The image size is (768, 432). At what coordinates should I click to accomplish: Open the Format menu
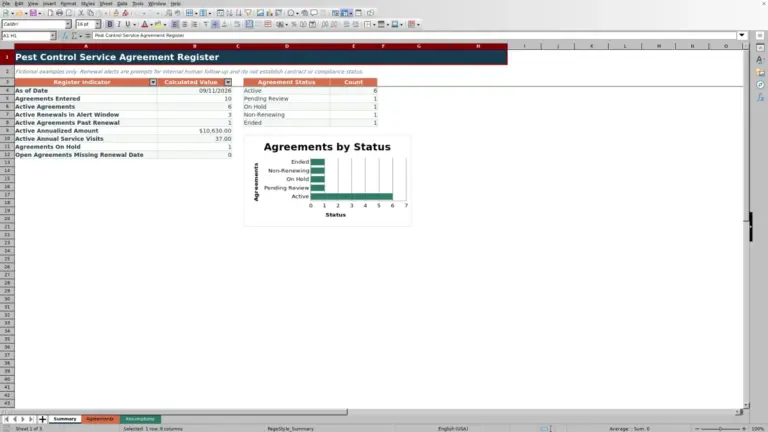click(68, 3)
